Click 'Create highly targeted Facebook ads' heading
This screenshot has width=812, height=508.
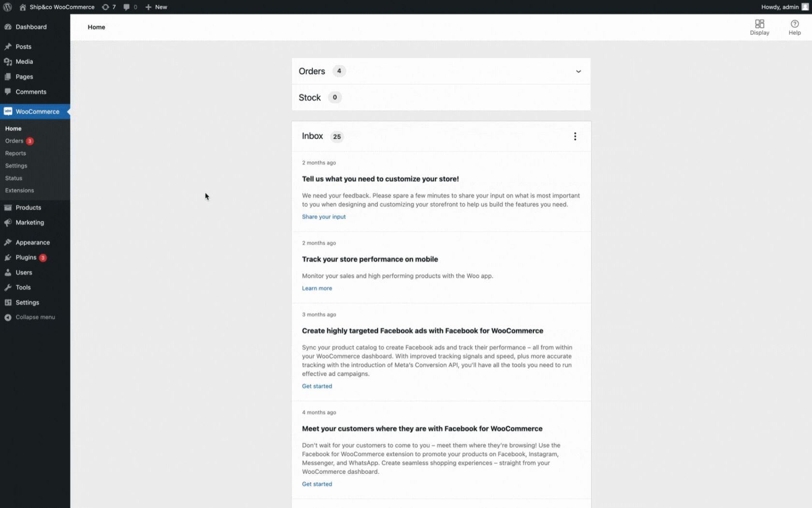pos(422,331)
